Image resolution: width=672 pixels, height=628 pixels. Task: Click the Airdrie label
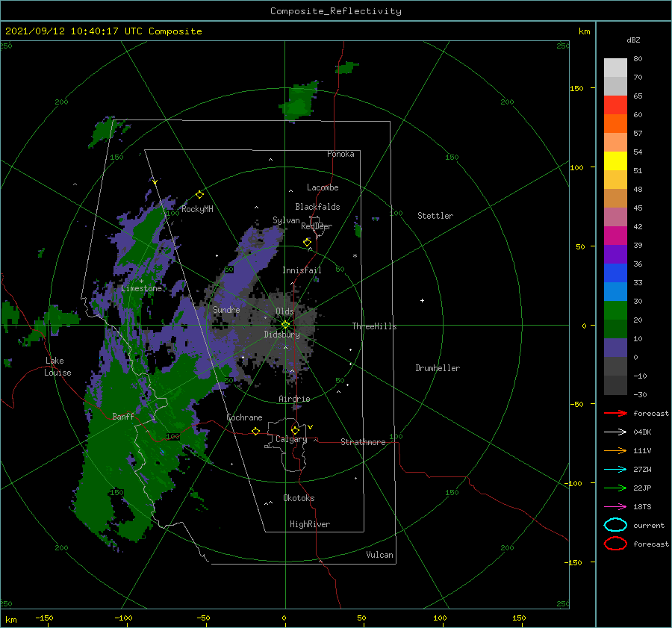coord(294,399)
